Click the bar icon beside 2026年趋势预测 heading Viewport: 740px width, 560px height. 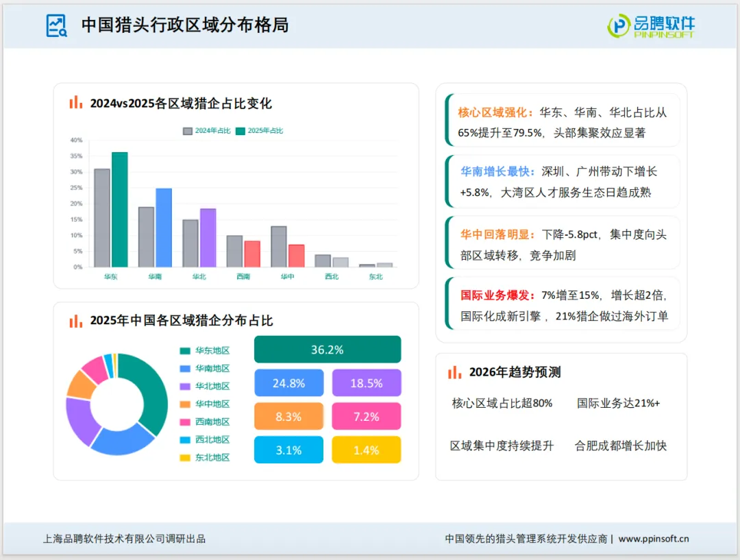454,373
